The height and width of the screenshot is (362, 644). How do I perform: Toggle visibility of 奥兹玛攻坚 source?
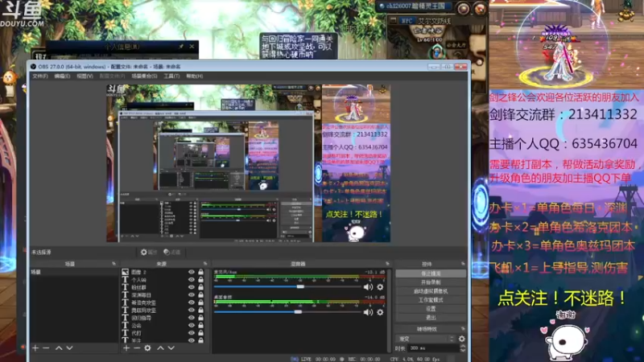coord(192,310)
